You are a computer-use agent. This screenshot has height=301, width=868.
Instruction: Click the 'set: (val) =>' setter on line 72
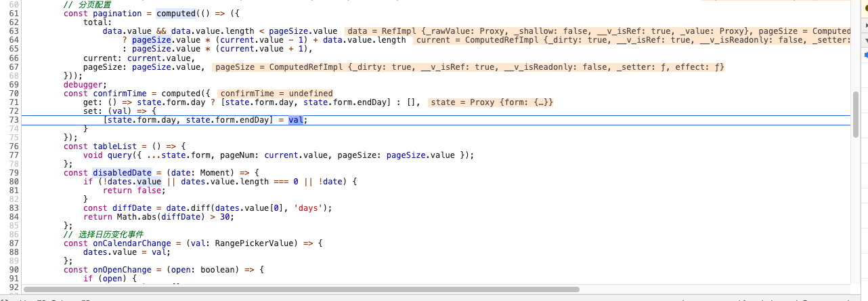114,111
